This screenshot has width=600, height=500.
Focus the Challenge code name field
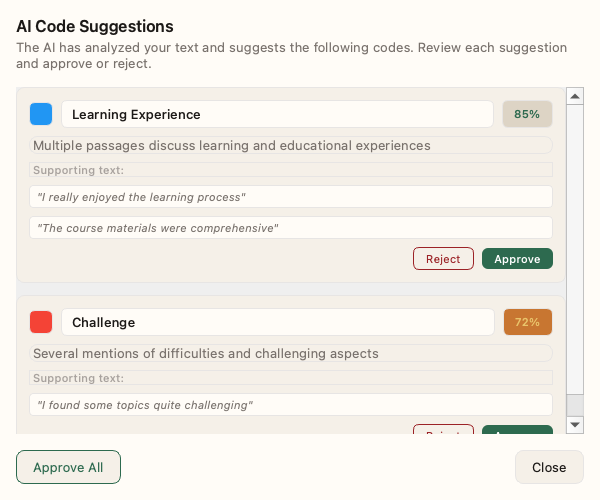click(x=277, y=322)
